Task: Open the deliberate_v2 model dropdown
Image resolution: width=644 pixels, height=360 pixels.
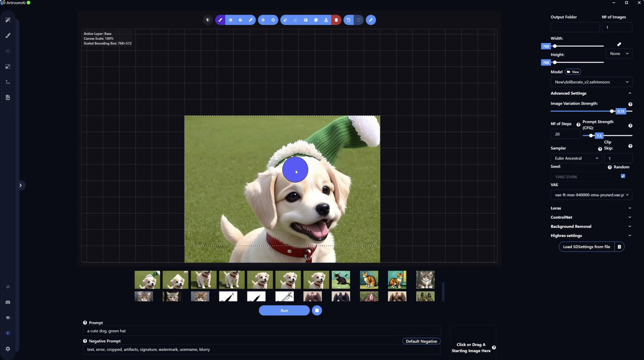Action: click(x=591, y=82)
